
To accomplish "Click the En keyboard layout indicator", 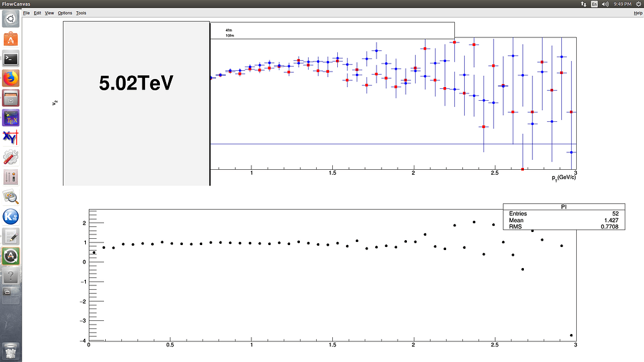I will tap(594, 4).
